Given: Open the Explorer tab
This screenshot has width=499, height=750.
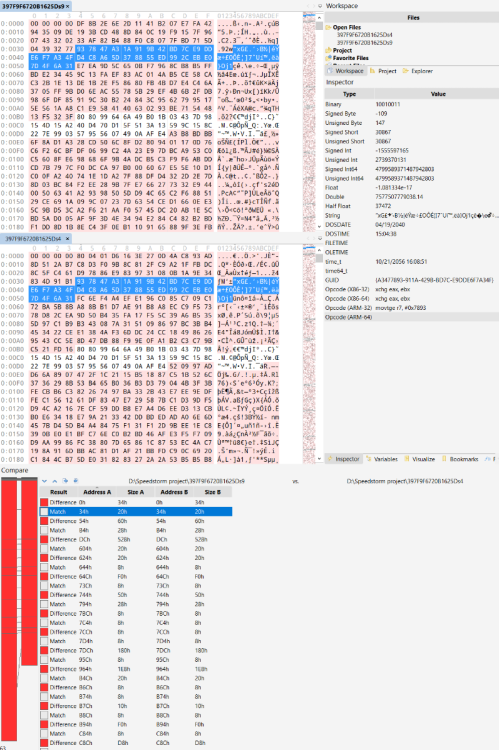Looking at the screenshot, I should (x=418, y=71).
